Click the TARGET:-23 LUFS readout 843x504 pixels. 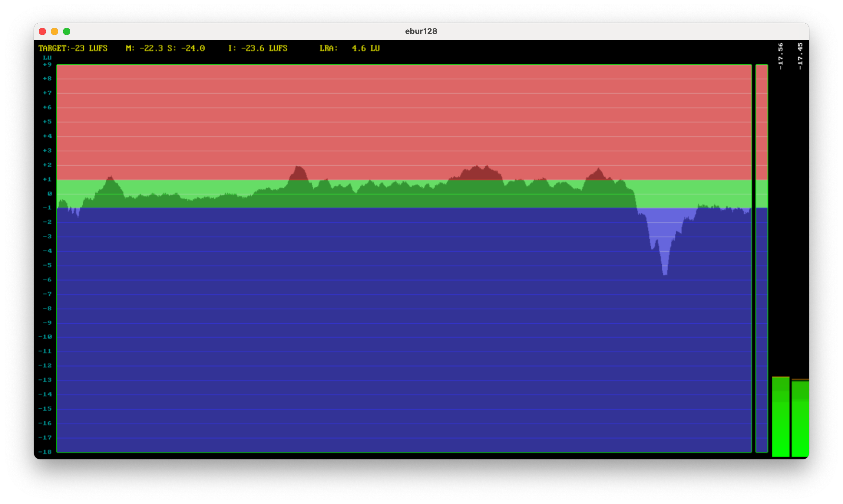73,48
